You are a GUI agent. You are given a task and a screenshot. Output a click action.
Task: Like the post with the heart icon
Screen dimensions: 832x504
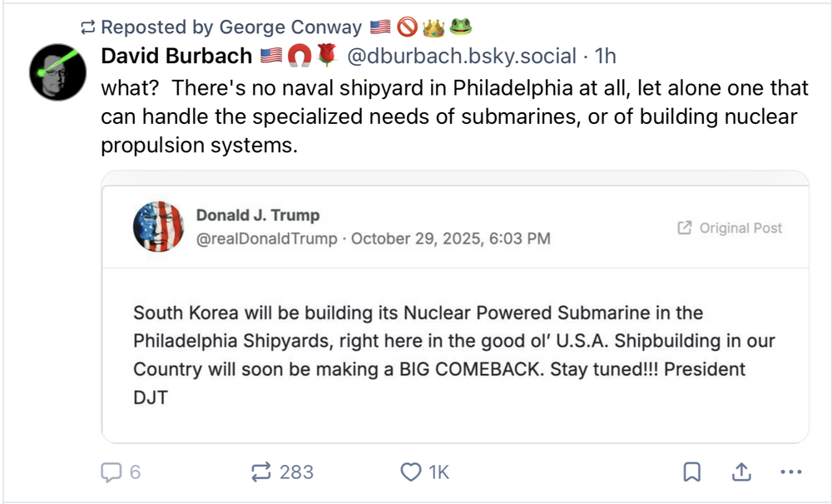coord(411,472)
